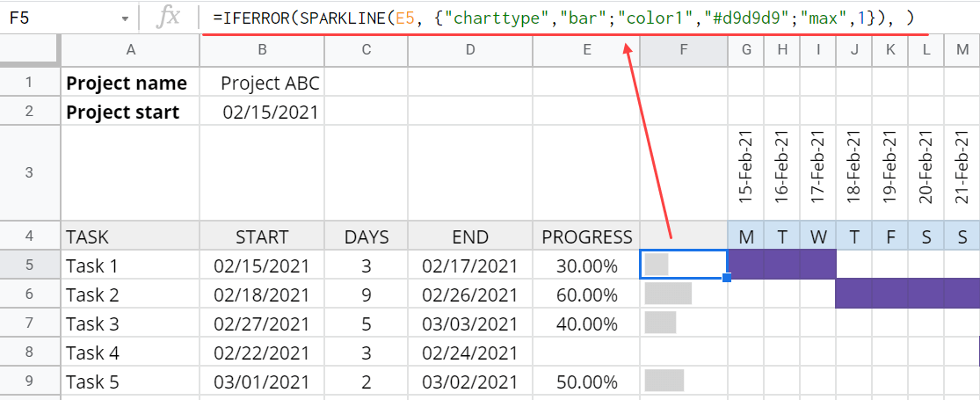The width and height of the screenshot is (980, 400).
Task: Click the select-all corner box
Action: [30, 51]
